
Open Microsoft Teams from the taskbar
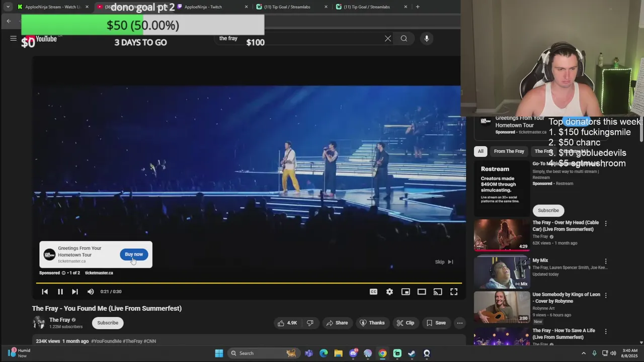[x=309, y=353]
